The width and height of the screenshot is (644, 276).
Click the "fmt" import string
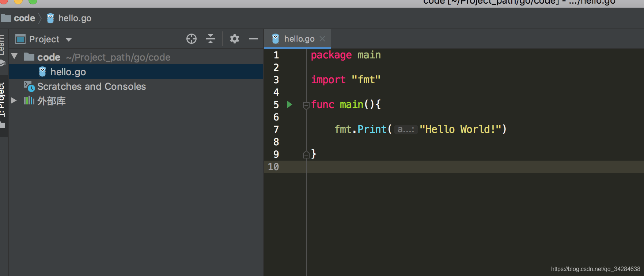point(366,80)
